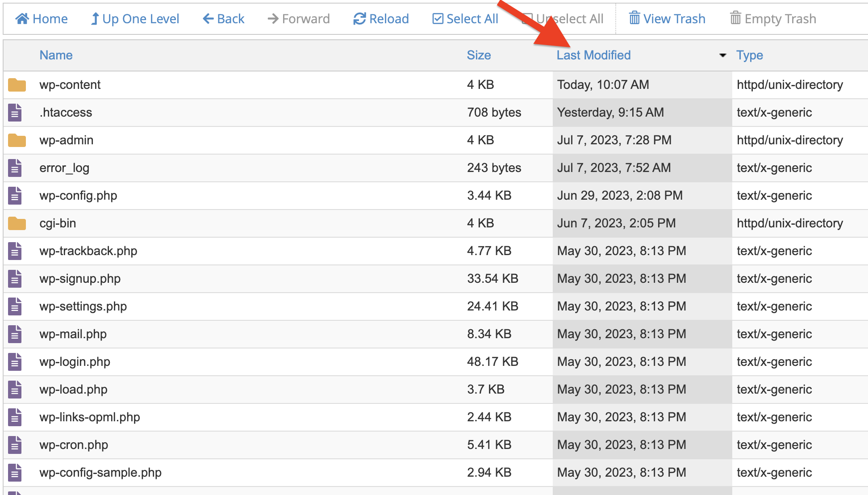Click the wp-login.php file icon

pos(15,362)
